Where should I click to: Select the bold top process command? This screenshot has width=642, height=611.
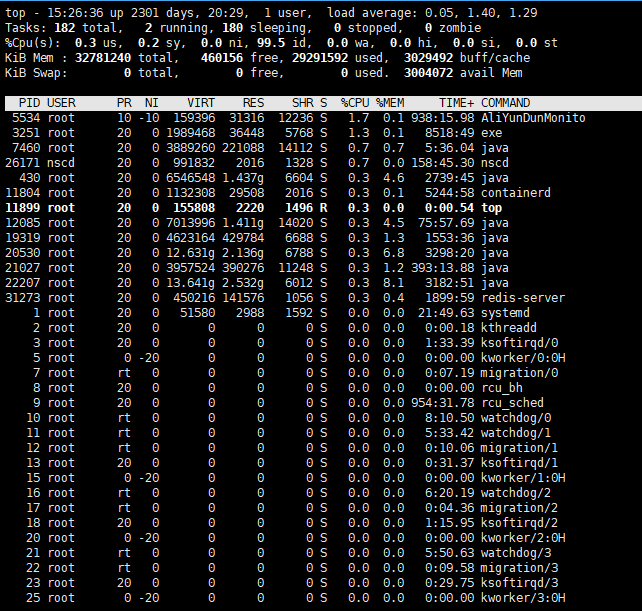point(491,208)
